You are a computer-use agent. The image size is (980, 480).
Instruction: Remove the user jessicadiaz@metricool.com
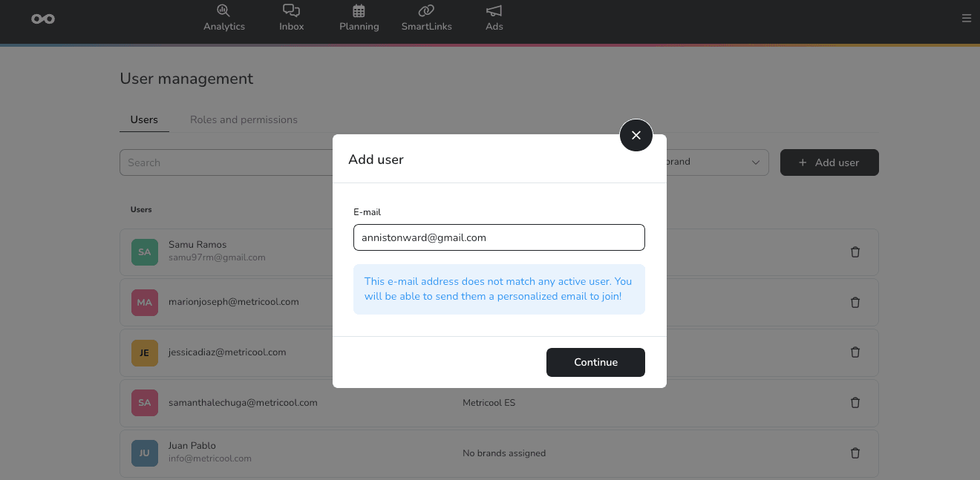click(855, 352)
